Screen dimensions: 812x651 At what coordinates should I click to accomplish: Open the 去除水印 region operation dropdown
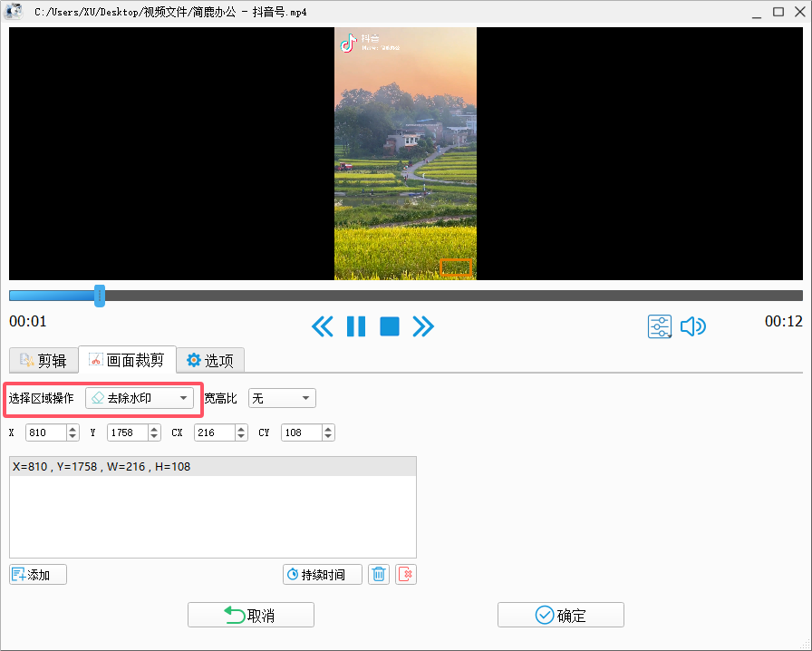140,398
